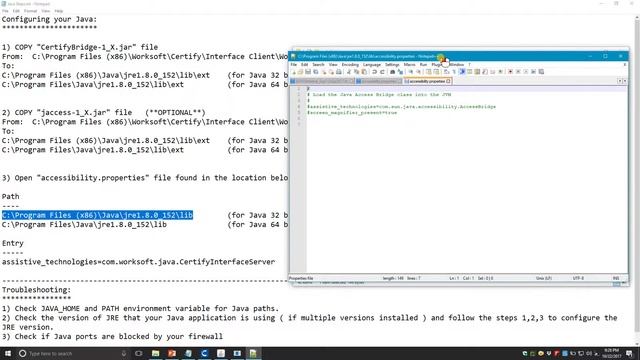
Task: Click the Start Recording macro icon
Action: point(510,72)
